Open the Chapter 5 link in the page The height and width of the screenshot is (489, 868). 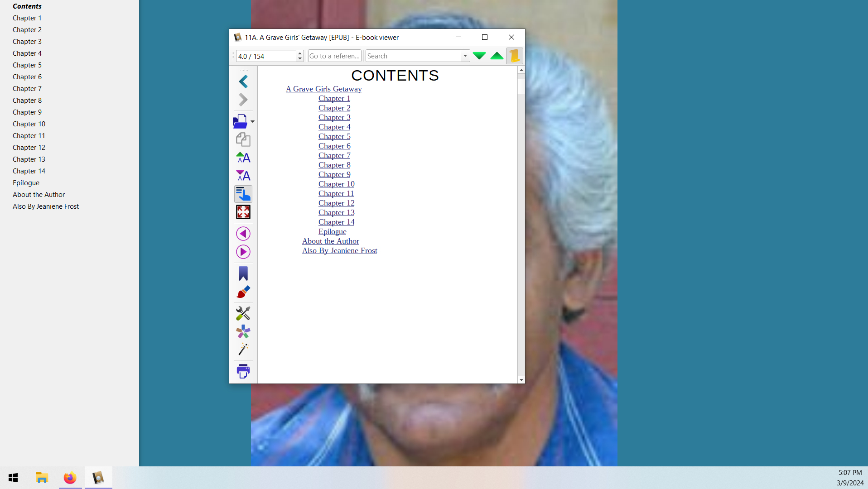[334, 137]
